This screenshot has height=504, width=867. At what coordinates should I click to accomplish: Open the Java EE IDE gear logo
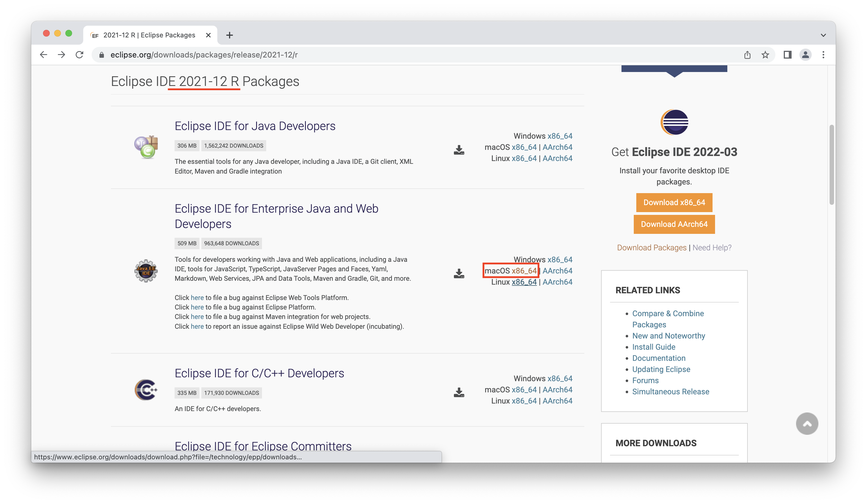pos(146,271)
